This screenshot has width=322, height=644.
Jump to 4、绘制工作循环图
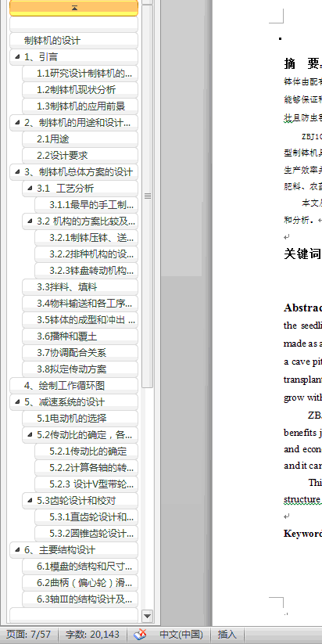point(73,385)
